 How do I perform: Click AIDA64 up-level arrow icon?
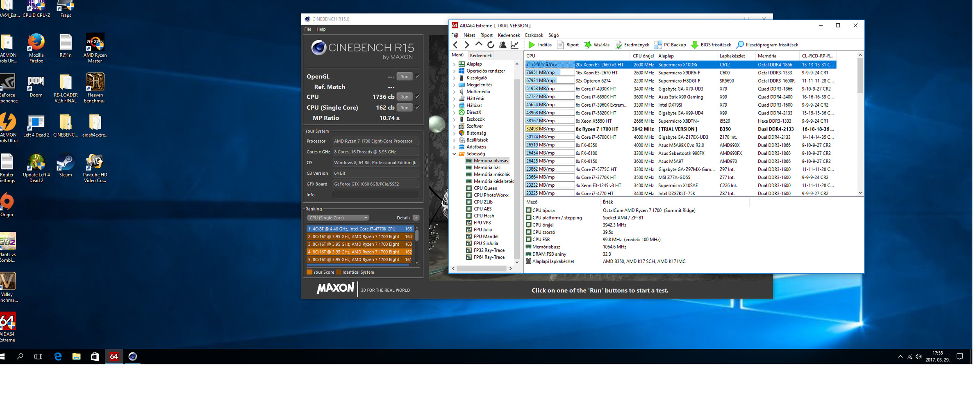[x=478, y=45]
